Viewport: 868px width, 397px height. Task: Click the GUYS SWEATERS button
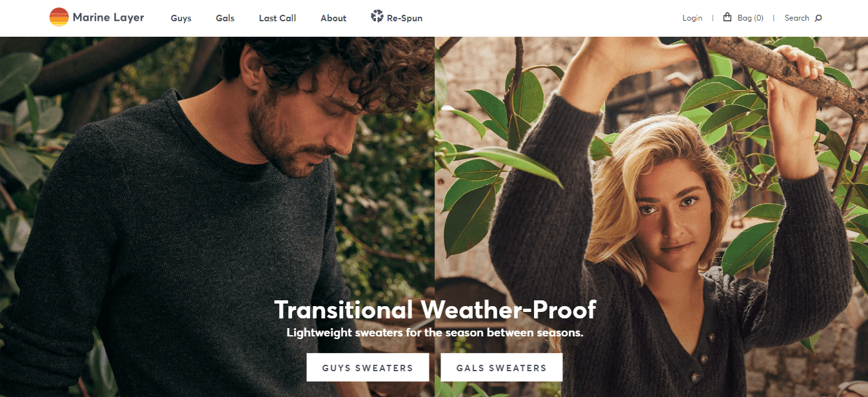pos(368,367)
